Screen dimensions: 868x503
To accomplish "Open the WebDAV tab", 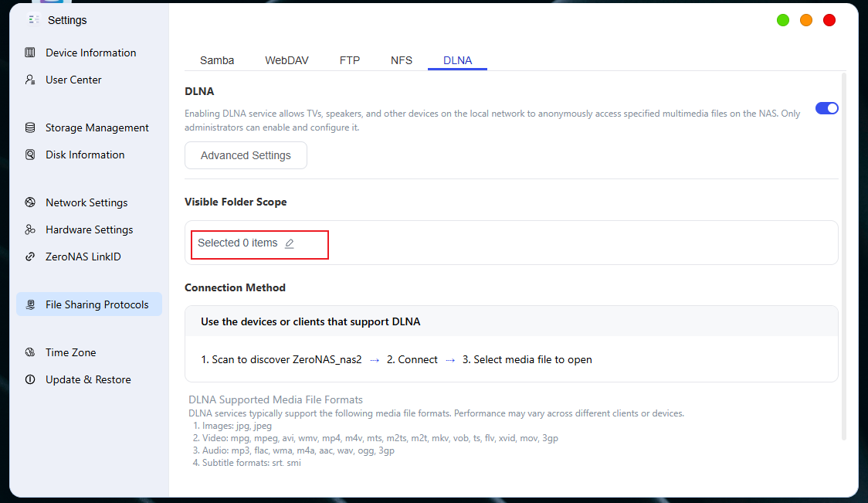I will [287, 60].
